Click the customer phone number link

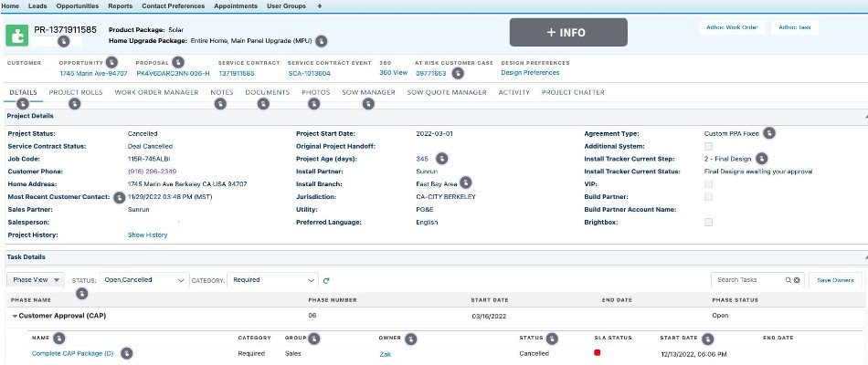(x=153, y=172)
